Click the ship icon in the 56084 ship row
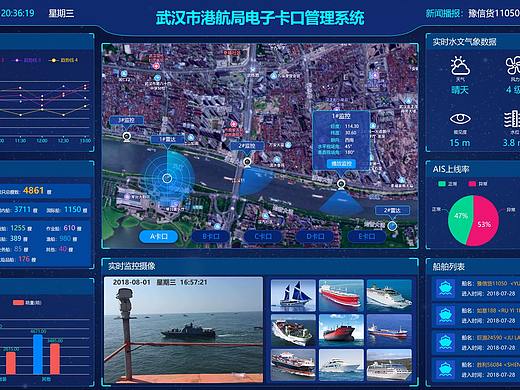The height and width of the screenshot is (390, 520). [x=445, y=369]
